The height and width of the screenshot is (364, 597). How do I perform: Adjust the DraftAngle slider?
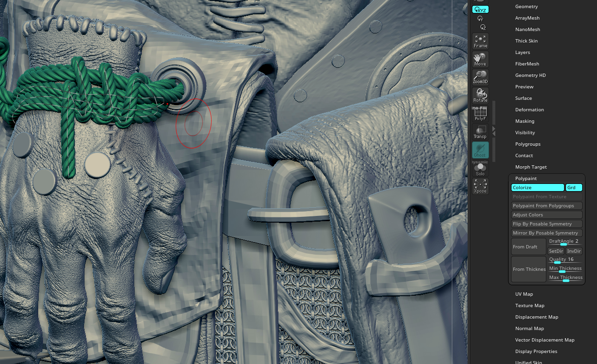coord(565,242)
